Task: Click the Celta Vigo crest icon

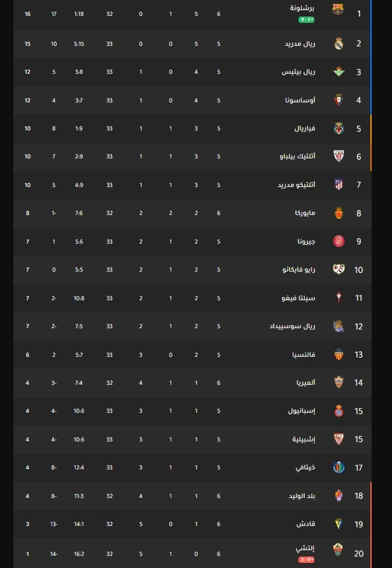Action: (339, 298)
